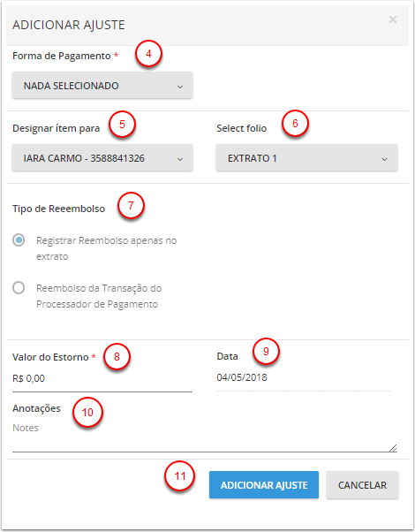The width and height of the screenshot is (415, 532).
Task: Select Registrar Reembolso apenas no extrato radio
Action: [19, 240]
